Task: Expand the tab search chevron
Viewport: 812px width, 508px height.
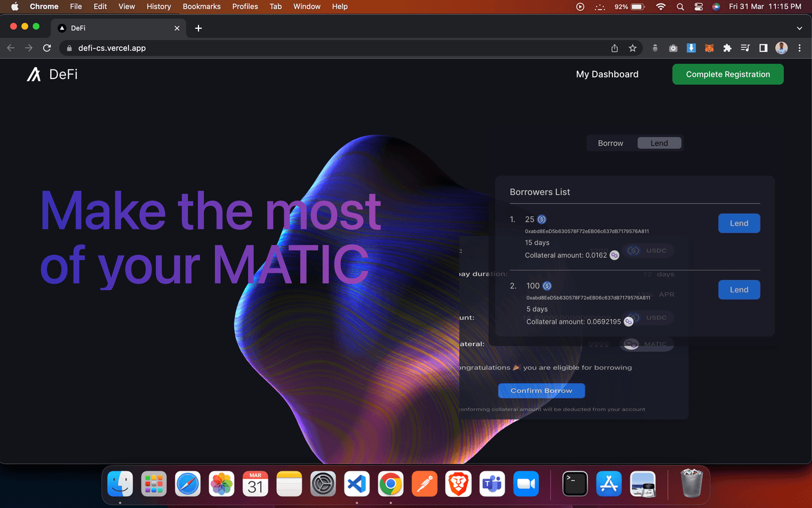Action: point(800,28)
